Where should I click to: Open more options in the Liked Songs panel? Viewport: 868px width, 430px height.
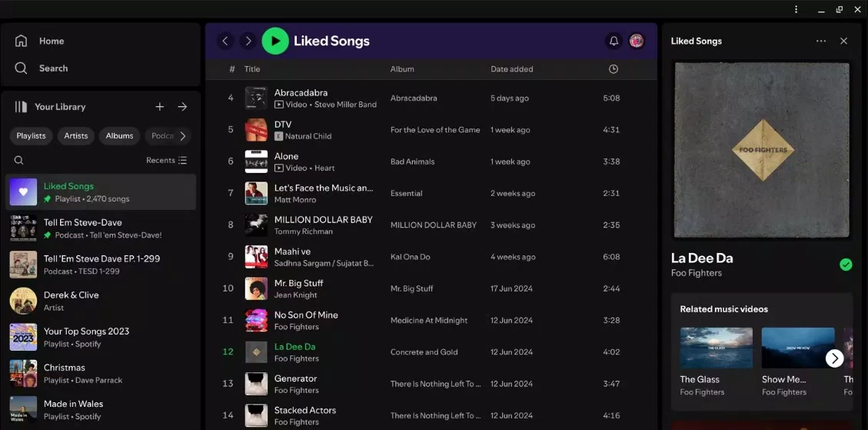pos(821,41)
